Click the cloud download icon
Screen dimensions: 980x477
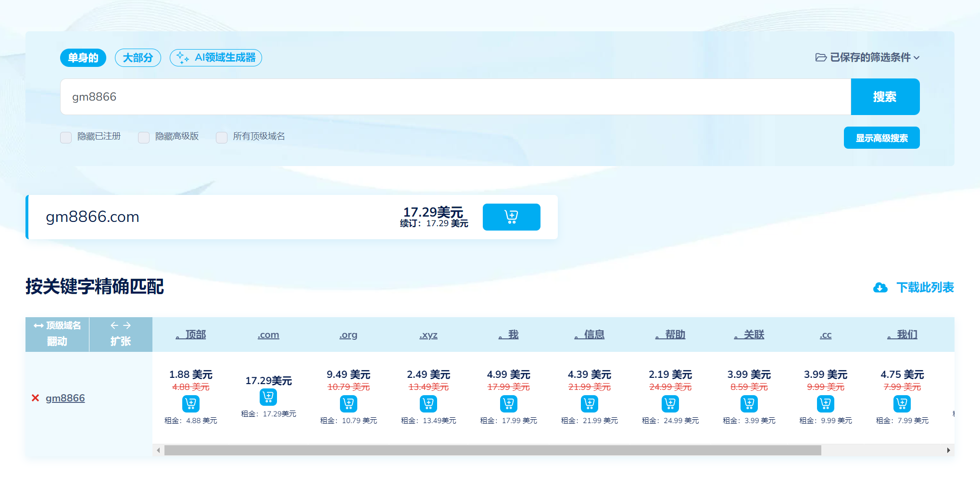coord(880,287)
